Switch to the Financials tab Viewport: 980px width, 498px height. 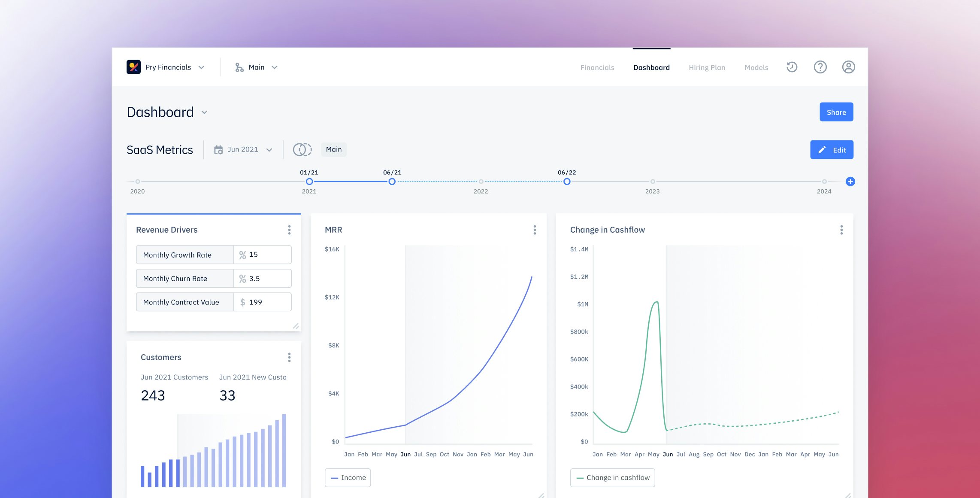pos(597,67)
